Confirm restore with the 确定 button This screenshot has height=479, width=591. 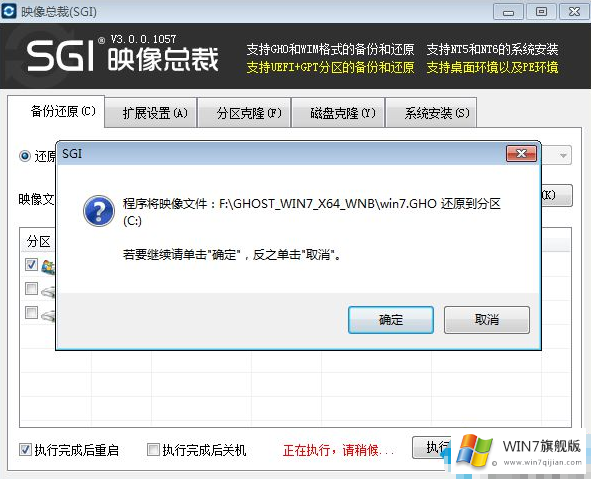tap(390, 320)
